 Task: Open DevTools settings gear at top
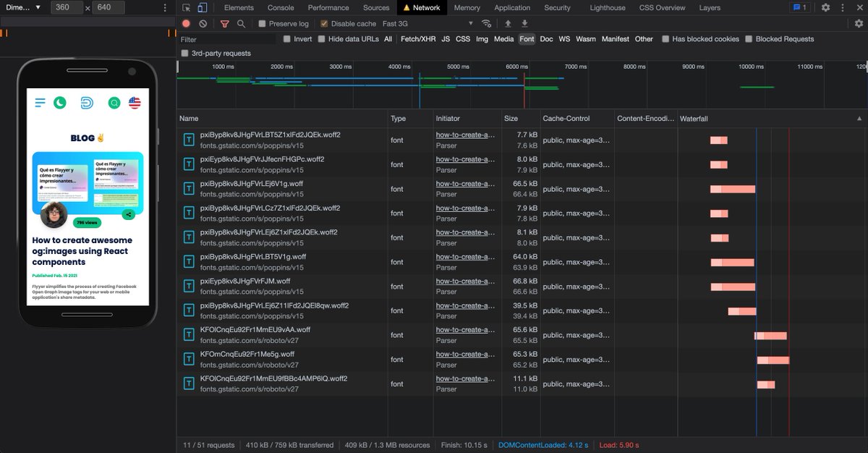tap(825, 8)
